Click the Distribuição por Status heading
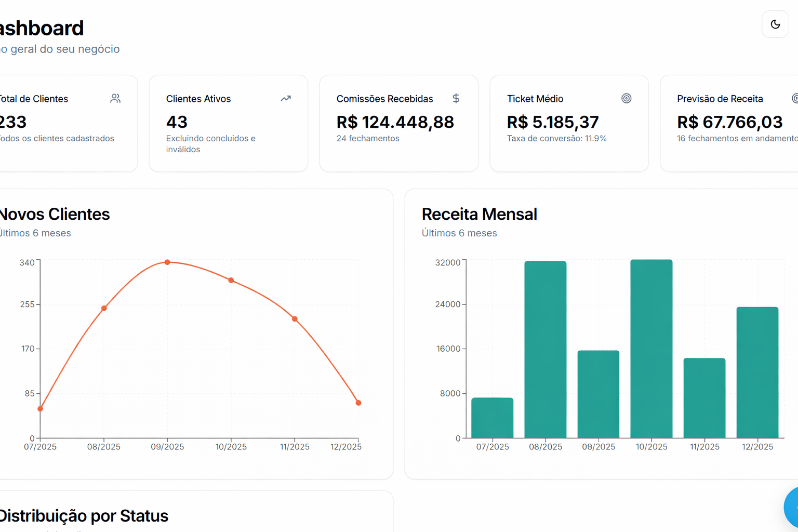Image resolution: width=798 pixels, height=532 pixels. point(84,516)
